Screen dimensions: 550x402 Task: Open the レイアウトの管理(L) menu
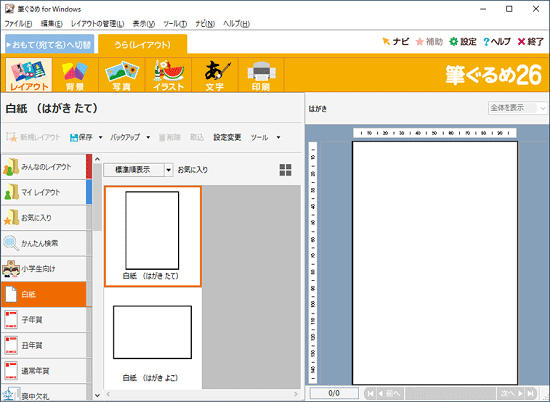pos(98,24)
